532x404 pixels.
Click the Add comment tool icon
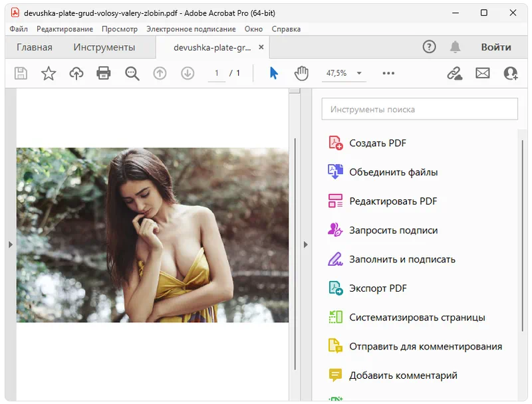[335, 375]
